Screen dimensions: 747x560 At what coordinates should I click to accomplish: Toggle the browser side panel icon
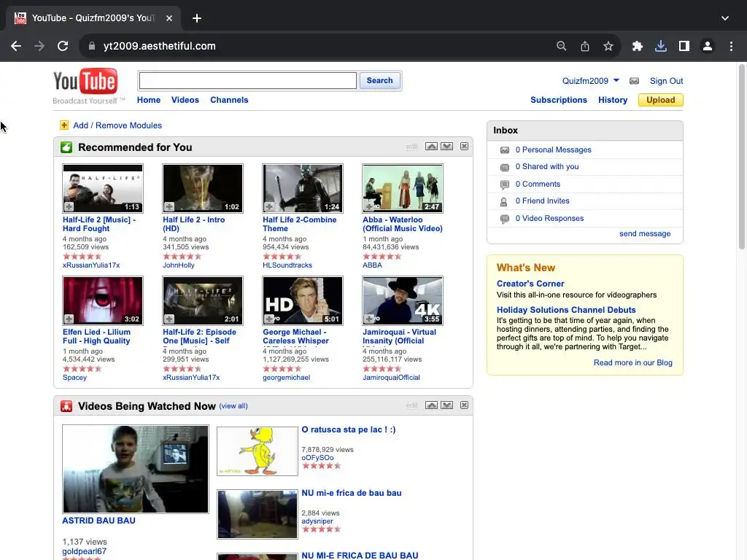[684, 46]
